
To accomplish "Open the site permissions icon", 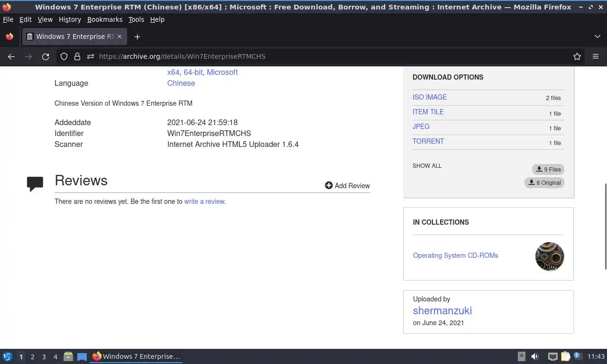I will click(91, 56).
